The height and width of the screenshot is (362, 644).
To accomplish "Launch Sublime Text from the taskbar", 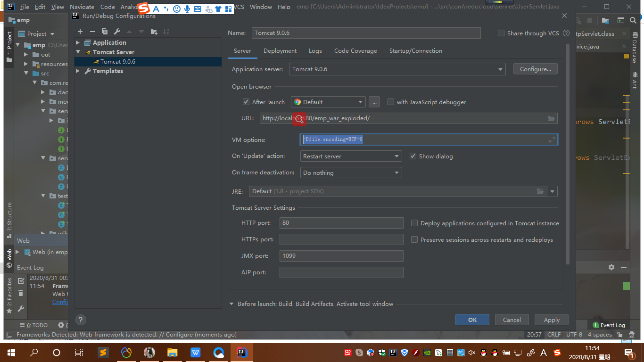I will pyautogui.click(x=103, y=352).
